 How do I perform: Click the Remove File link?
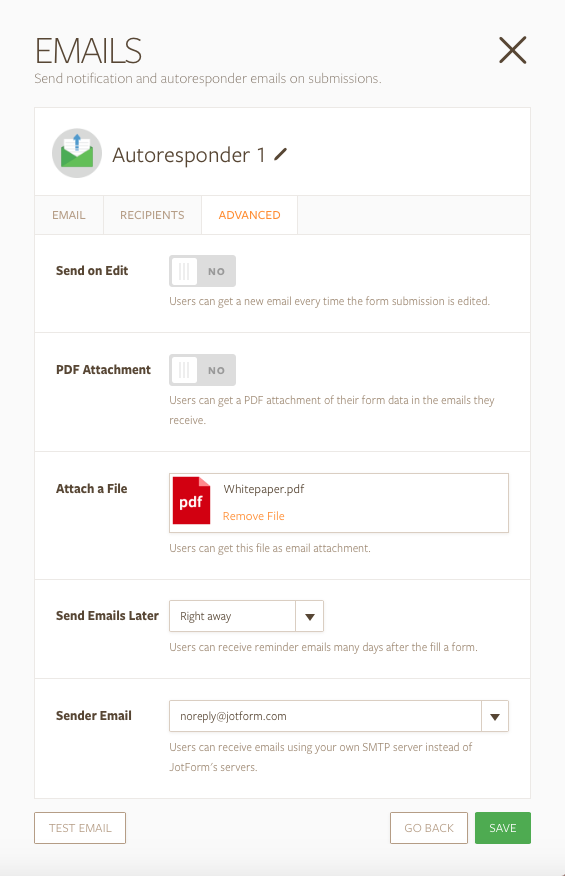pyautogui.click(x=254, y=516)
